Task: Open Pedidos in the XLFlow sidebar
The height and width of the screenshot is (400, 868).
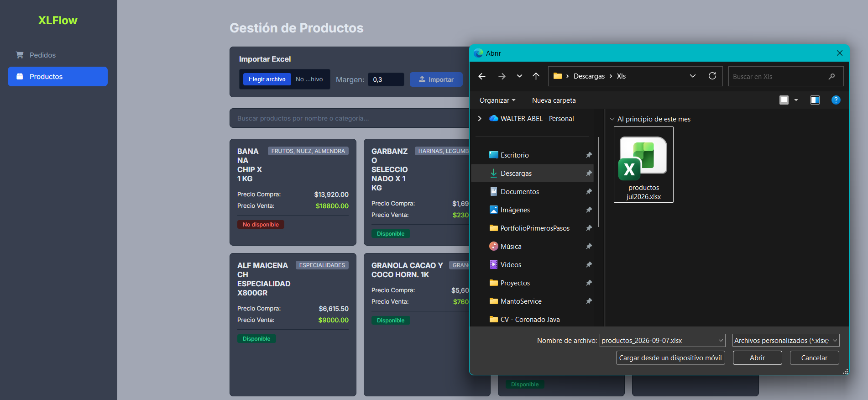Action: (x=58, y=55)
